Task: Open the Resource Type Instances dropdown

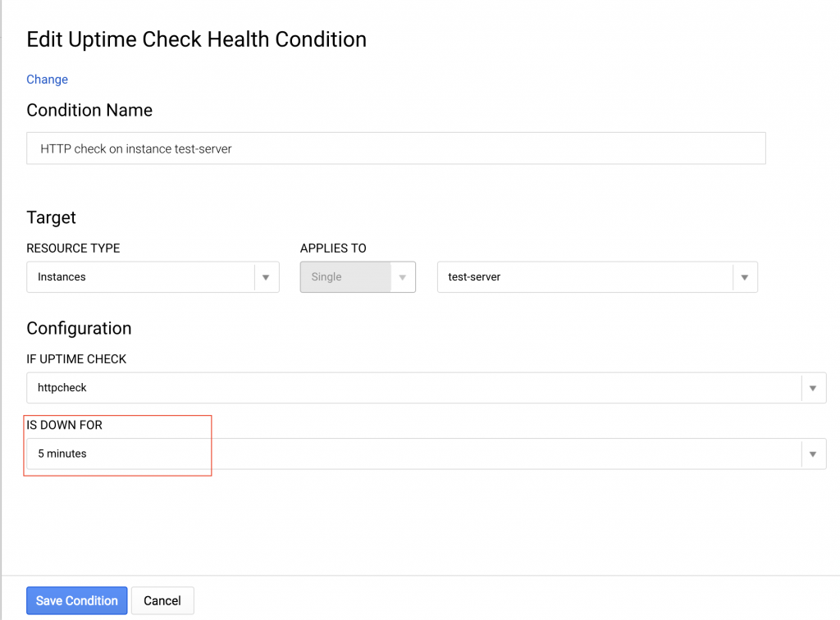Action: [x=153, y=277]
